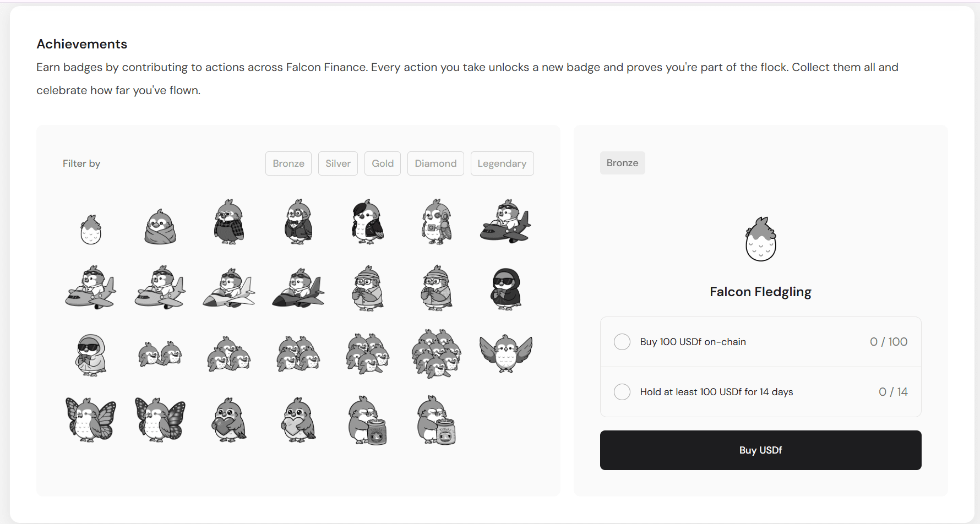Screen dimensions: 980x524
Task: Click the beret-wearing bird badge
Action: point(367,222)
